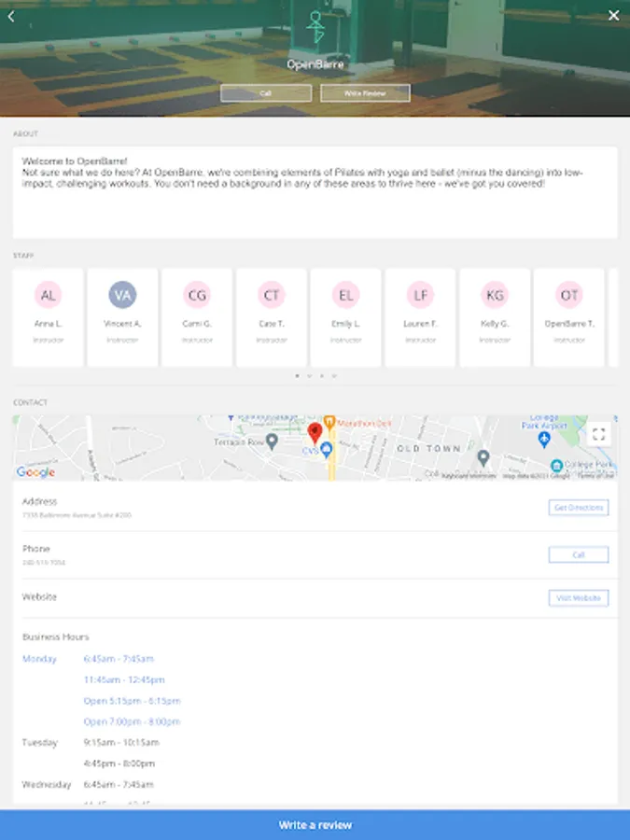
Task: Select the KG avatar for Kelly G.
Action: tap(495, 295)
